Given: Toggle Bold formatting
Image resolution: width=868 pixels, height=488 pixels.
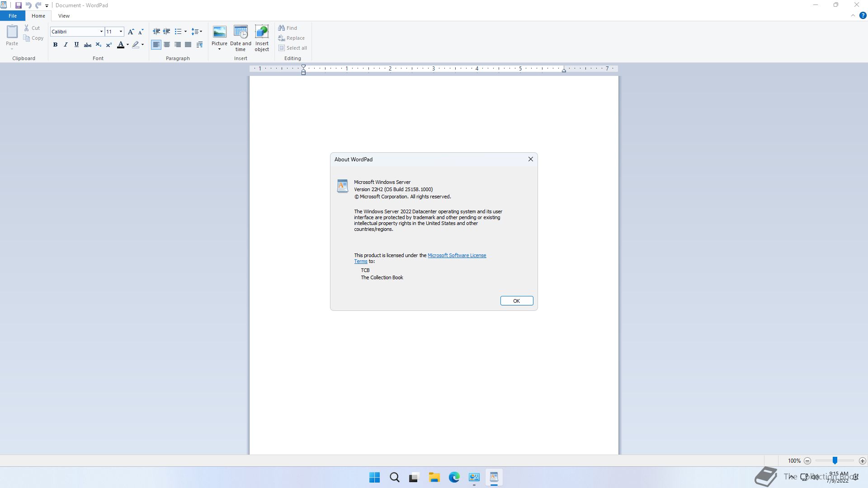Looking at the screenshot, I should (55, 45).
